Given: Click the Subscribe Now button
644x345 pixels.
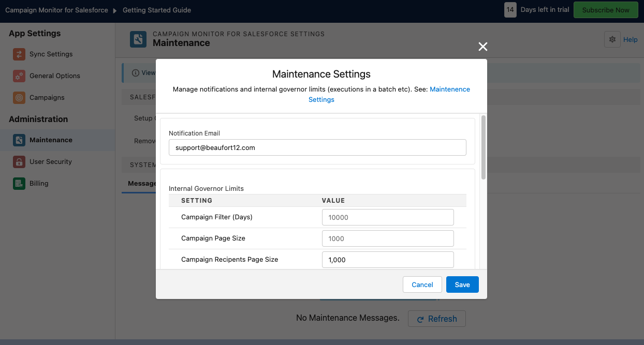Looking at the screenshot, I should tap(606, 10).
